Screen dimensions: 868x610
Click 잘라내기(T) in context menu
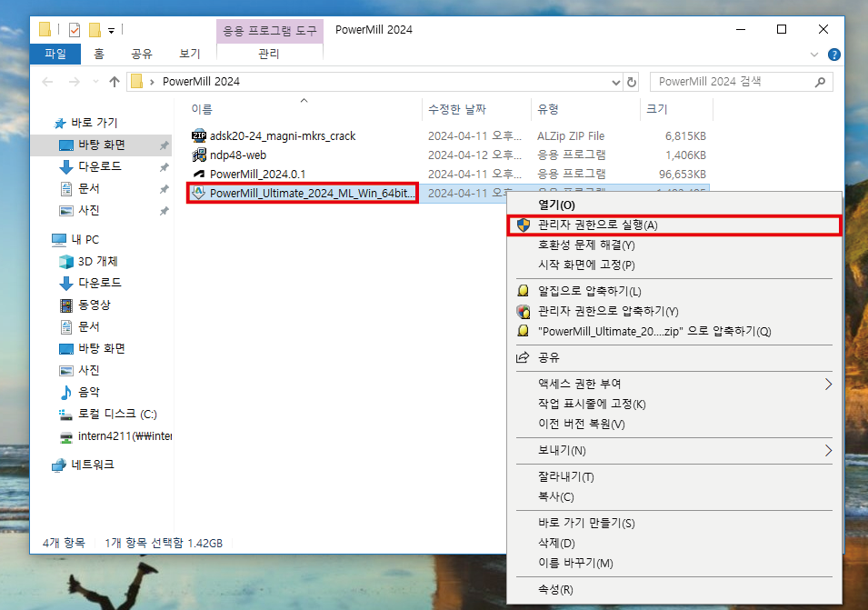click(674, 476)
